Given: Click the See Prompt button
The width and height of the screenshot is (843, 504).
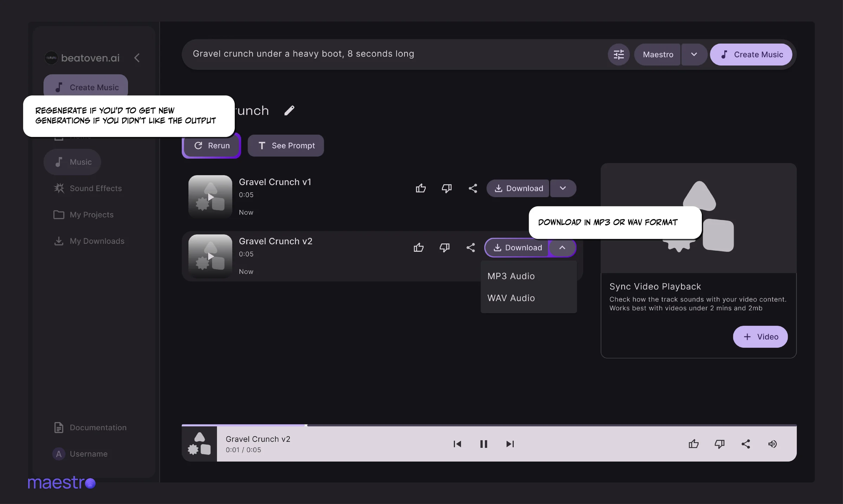Looking at the screenshot, I should (x=286, y=146).
